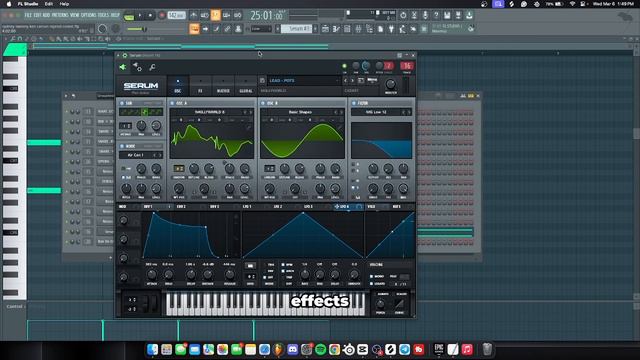Screen dimensions: 640x360
Task: Click the red track number 16 box
Action: point(407,66)
